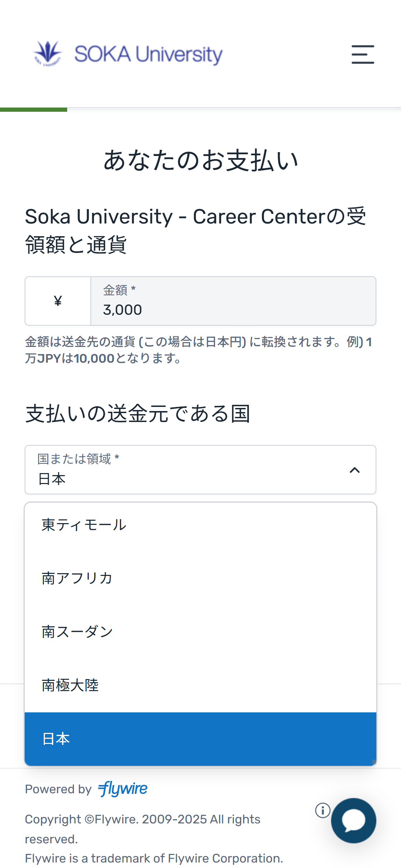Screen dimensions: 401x868
Task: Collapse the country list using the chevron arrow
Action: (355, 470)
